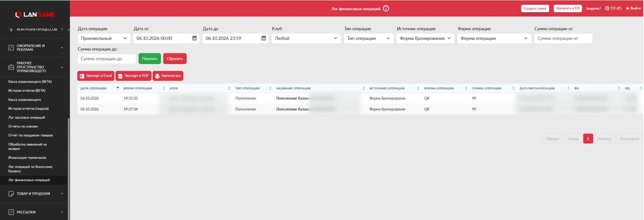Screen dimensions: 644x220
Task: Click the Оформление и реклама section icon
Action: pyautogui.click(x=11, y=48)
